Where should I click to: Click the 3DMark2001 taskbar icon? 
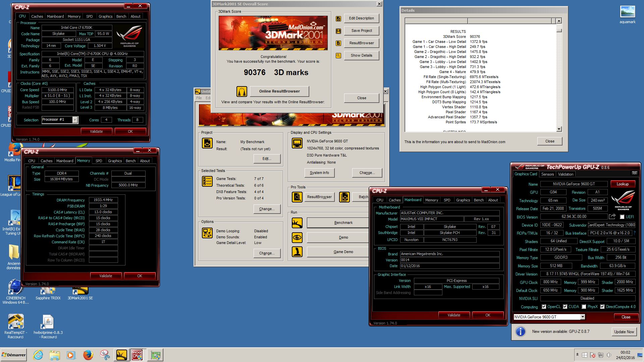[121, 355]
